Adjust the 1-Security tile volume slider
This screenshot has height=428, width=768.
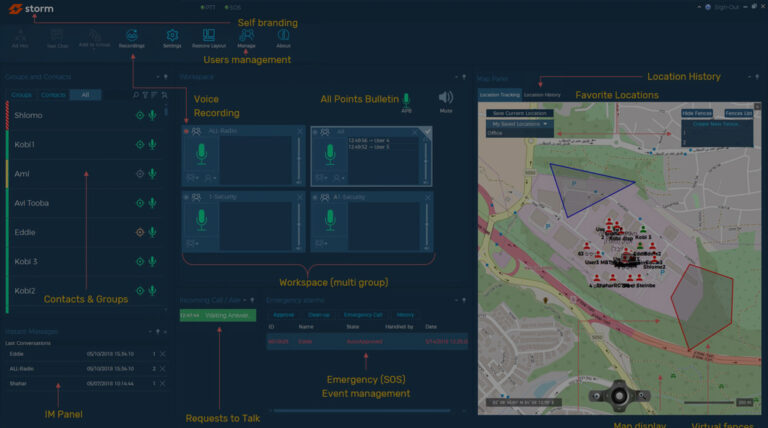coord(299,226)
